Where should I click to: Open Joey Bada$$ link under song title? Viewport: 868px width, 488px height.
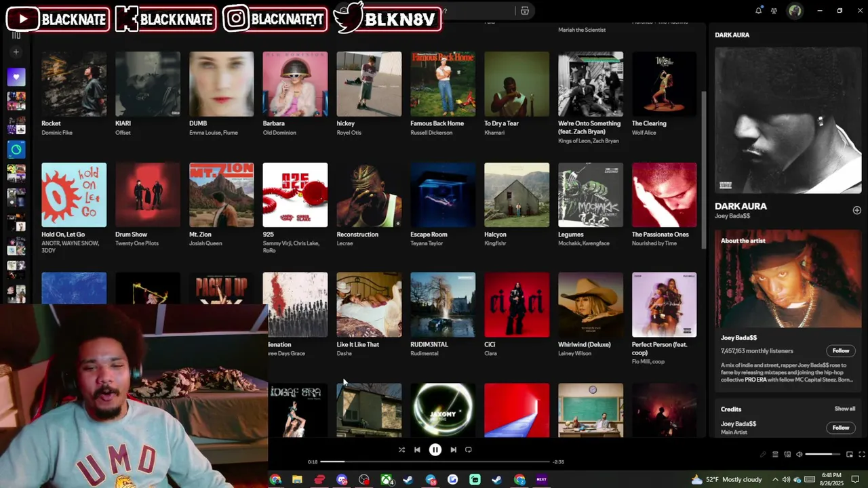point(732,216)
